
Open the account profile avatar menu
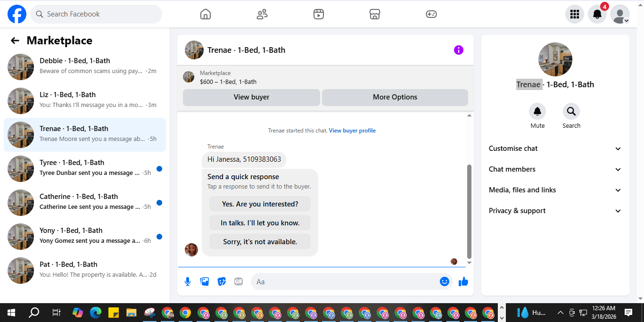tap(620, 14)
